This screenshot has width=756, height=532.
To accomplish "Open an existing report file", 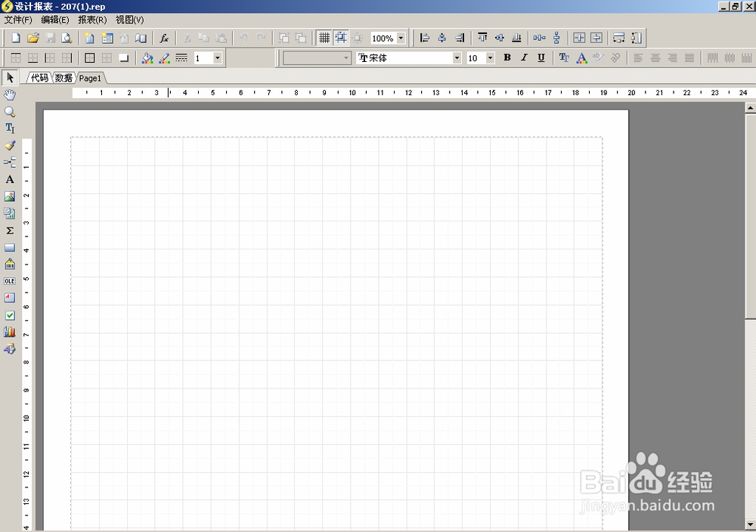I will point(33,38).
